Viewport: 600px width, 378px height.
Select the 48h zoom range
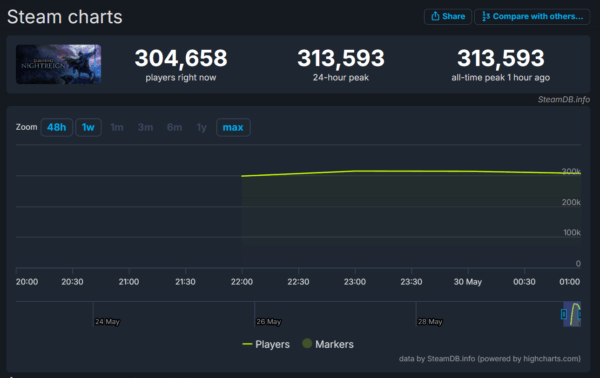point(57,127)
